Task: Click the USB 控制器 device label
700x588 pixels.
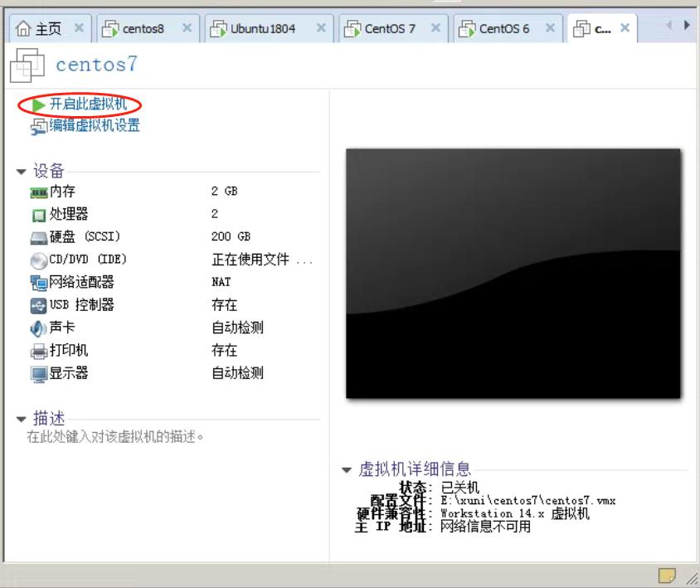Action: (82, 305)
